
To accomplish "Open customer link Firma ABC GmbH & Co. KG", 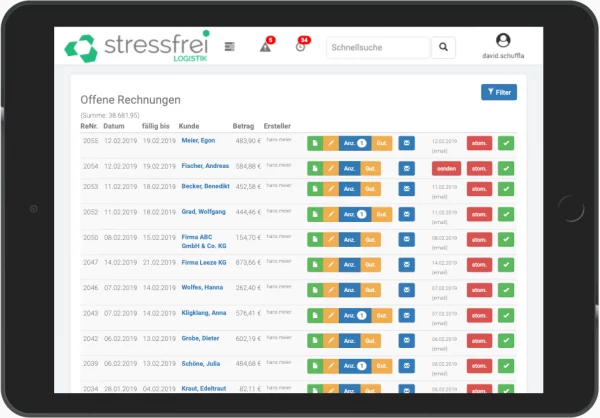I will point(204,242).
